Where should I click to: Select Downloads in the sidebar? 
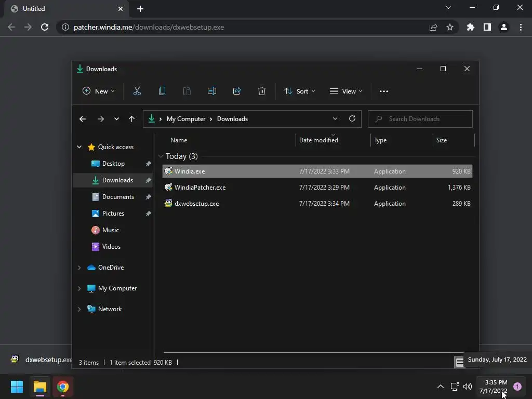113,180
